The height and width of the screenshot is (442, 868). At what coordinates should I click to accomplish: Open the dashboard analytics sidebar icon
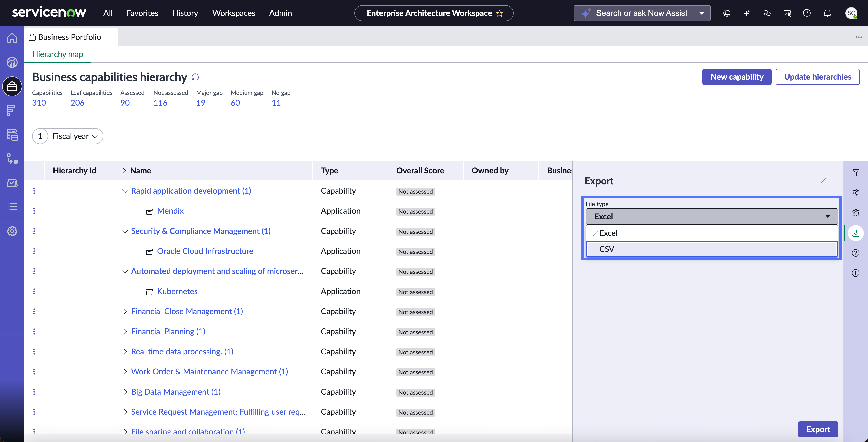12,62
